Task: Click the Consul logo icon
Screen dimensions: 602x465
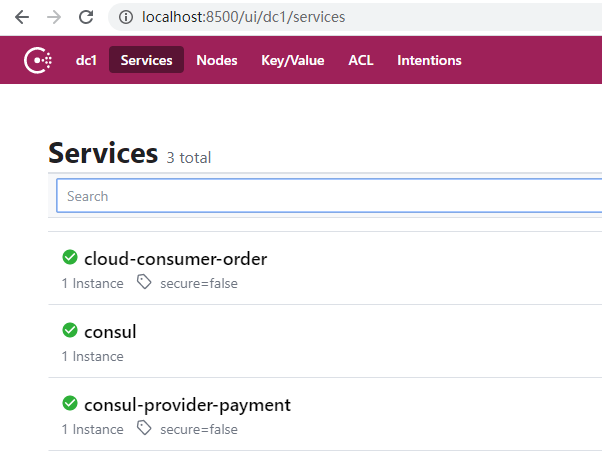Action: click(38, 60)
